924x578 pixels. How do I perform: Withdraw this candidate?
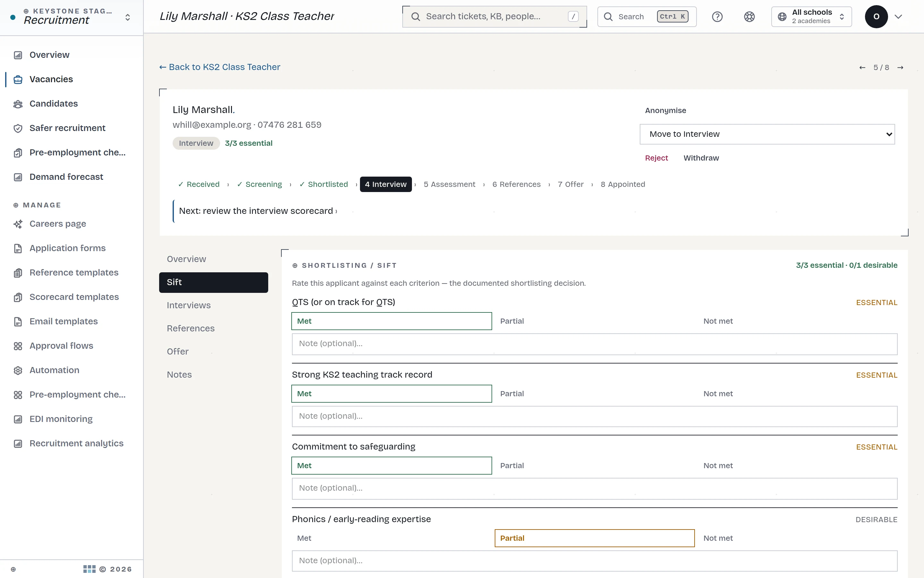pyautogui.click(x=701, y=158)
